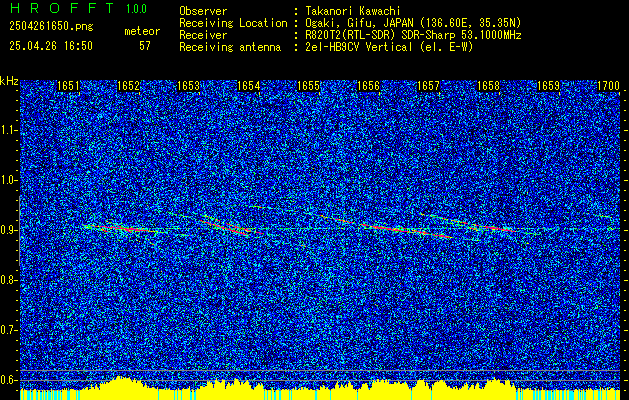Click the 1652 time marker
The image size is (629, 400).
(x=128, y=86)
